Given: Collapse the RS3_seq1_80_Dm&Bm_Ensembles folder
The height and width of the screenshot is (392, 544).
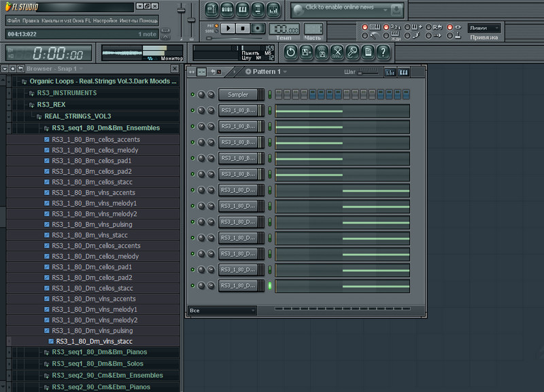Looking at the screenshot, I should (105, 128).
